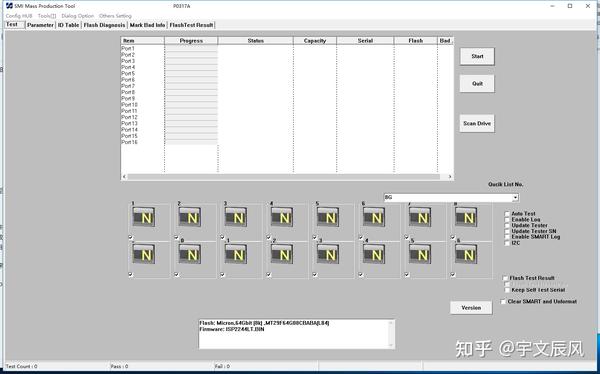
Task: Click the port 8 drive status icon
Action: (x=466, y=217)
